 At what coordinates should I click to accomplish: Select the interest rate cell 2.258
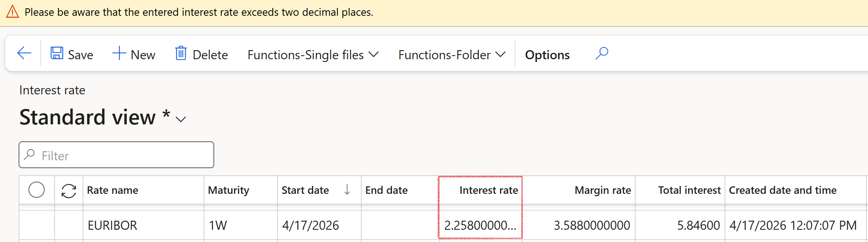pos(480,225)
